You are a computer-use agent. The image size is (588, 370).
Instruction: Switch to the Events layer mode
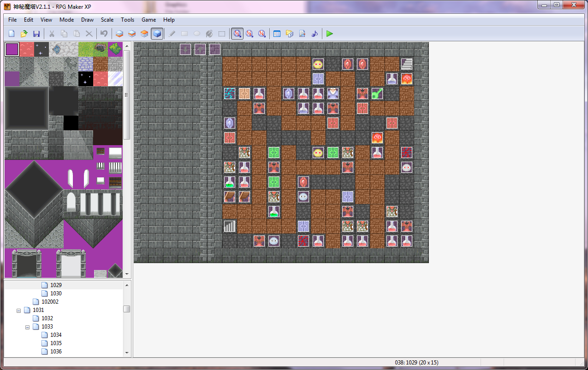point(157,34)
